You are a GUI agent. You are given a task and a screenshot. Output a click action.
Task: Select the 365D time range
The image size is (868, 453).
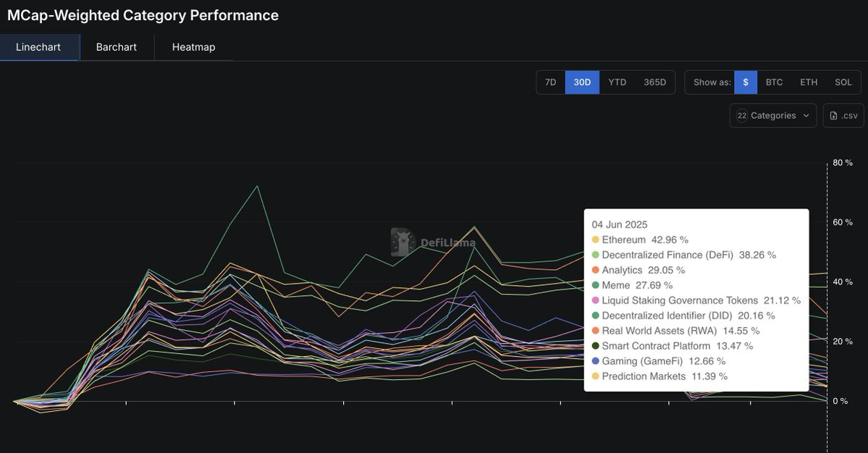[x=654, y=82]
